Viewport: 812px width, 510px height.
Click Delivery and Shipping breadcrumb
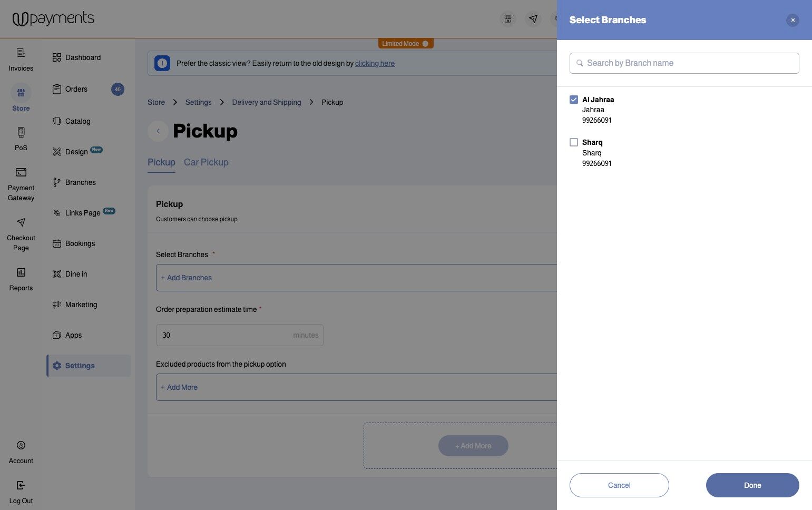click(x=267, y=102)
